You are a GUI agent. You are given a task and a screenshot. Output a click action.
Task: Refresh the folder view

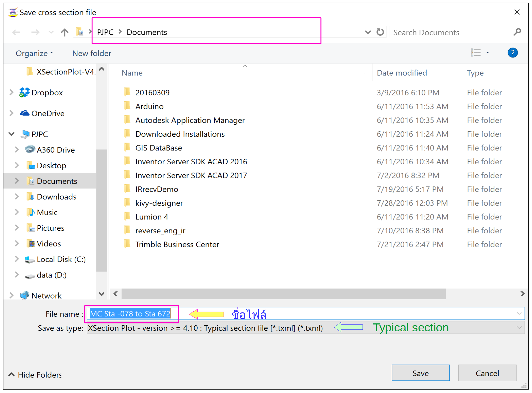[380, 32]
